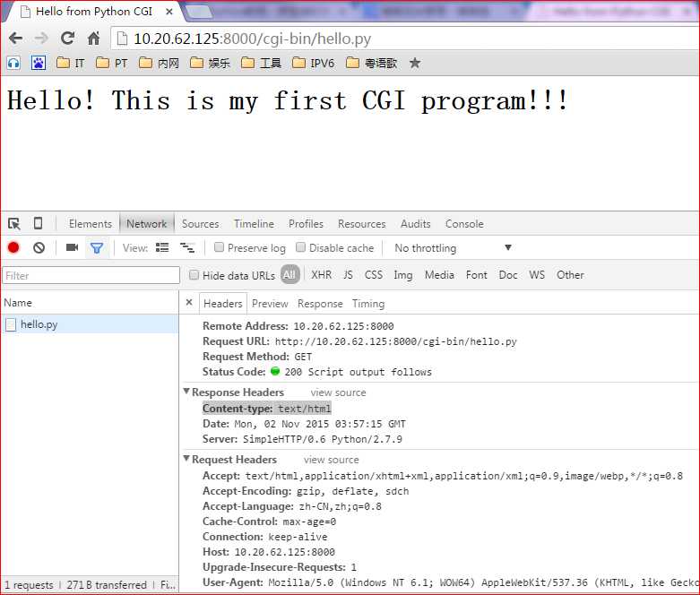Switch to the Network panel
This screenshot has width=700, height=595.
click(146, 224)
